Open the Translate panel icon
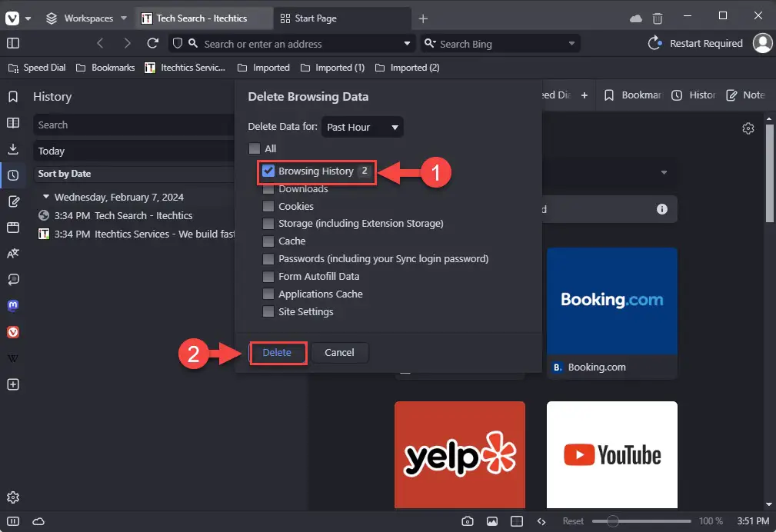This screenshot has width=776, height=532. 12,254
